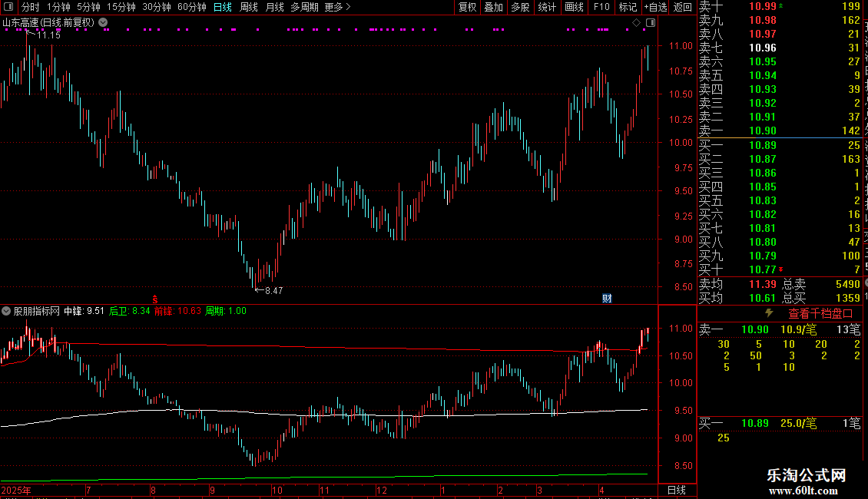This screenshot has width=868, height=499.
Task: Click the 查看千档盘口 link
Action: pos(820,314)
